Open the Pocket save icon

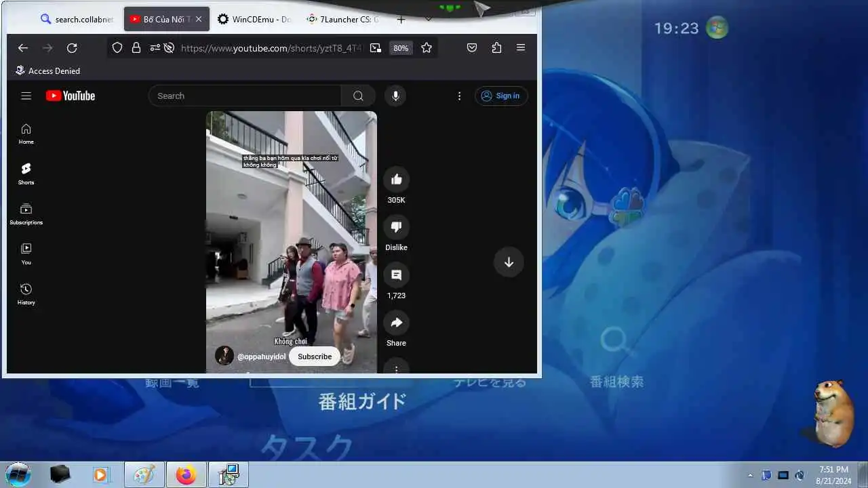[472, 48]
